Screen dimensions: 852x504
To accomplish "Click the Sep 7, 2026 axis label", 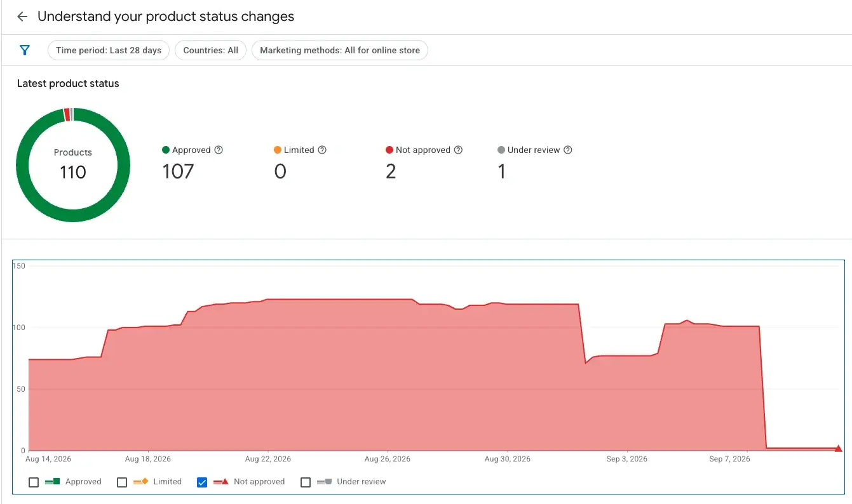I will 729,459.
